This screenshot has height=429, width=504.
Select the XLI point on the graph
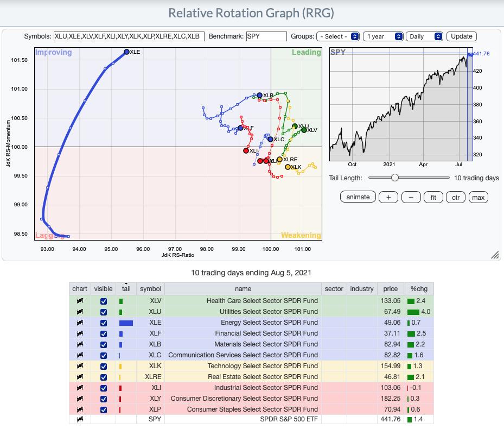coord(246,150)
